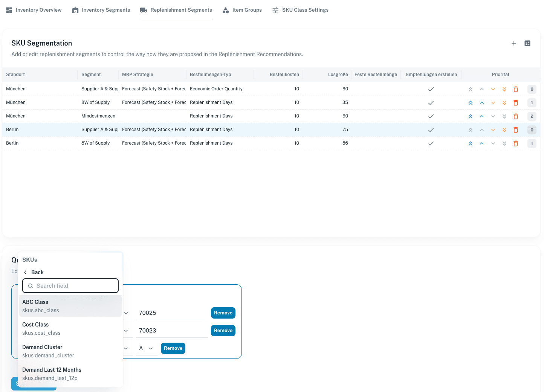Delete Berlin Supplier A segment
Viewport: 544px width, 392px height.
[516, 130]
